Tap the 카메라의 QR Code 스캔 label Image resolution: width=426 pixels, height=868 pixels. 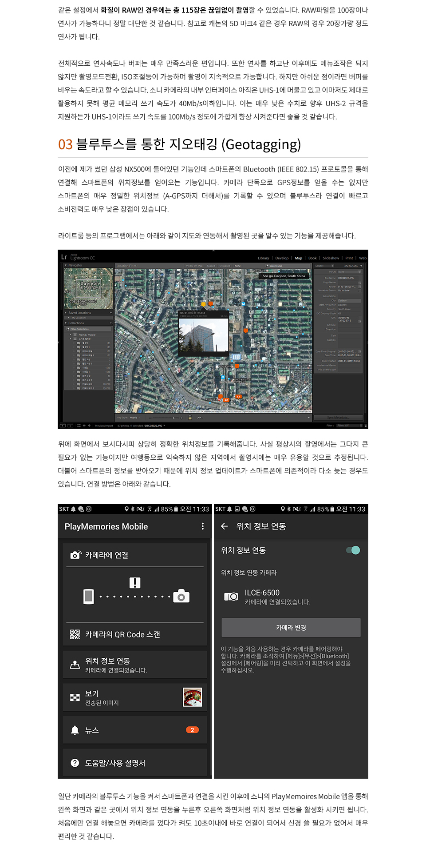[122, 634]
